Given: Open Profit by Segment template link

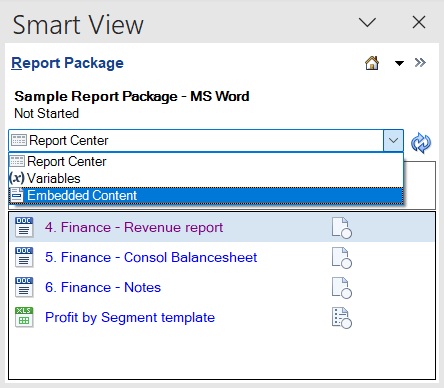Looking at the screenshot, I should (x=130, y=317).
